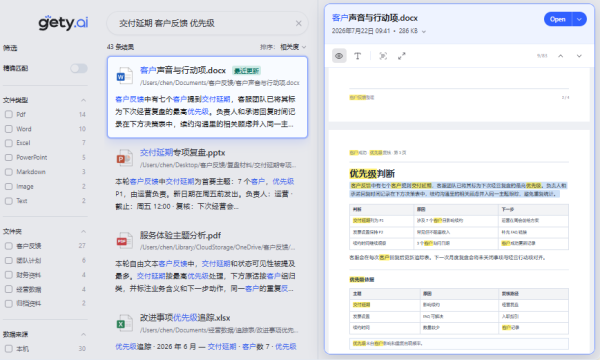
Task: Collapse the 文件夹 folder section
Action: point(83,231)
